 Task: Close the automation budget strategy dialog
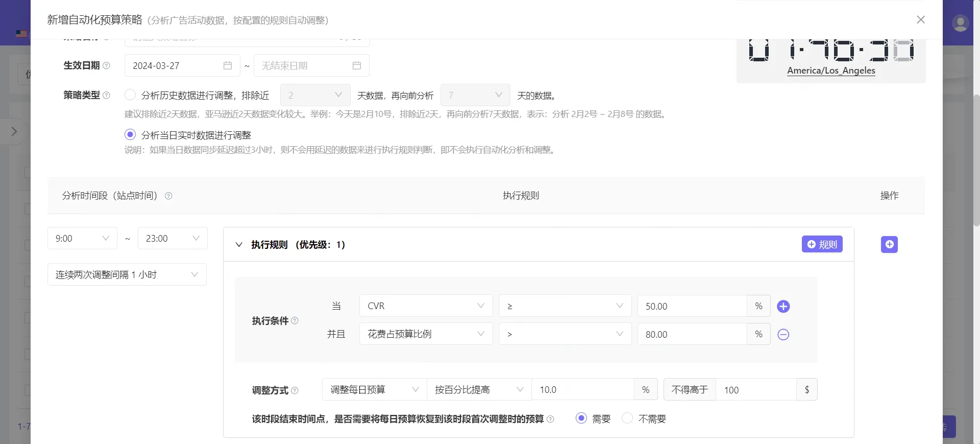coord(921,19)
